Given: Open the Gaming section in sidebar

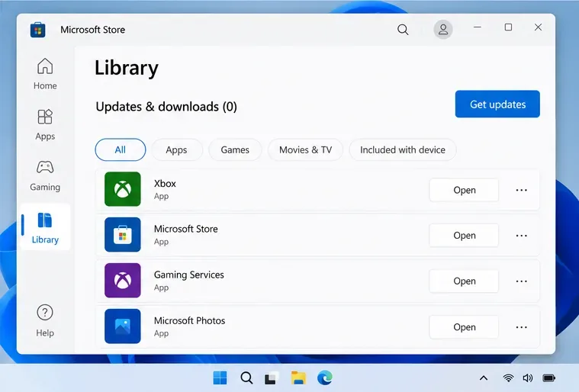Looking at the screenshot, I should [x=45, y=175].
